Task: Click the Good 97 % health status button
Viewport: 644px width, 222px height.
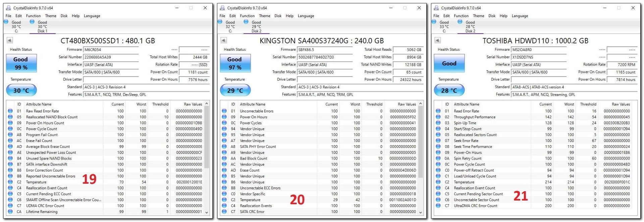Action: (x=235, y=63)
